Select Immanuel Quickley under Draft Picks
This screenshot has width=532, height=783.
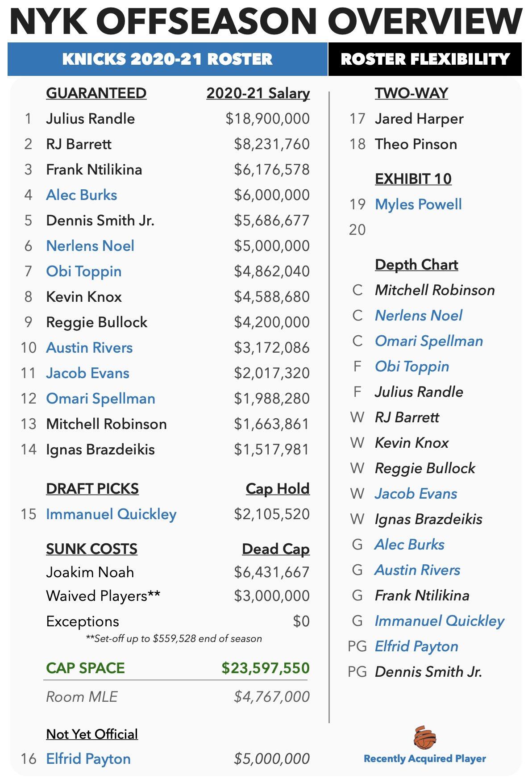tap(111, 514)
